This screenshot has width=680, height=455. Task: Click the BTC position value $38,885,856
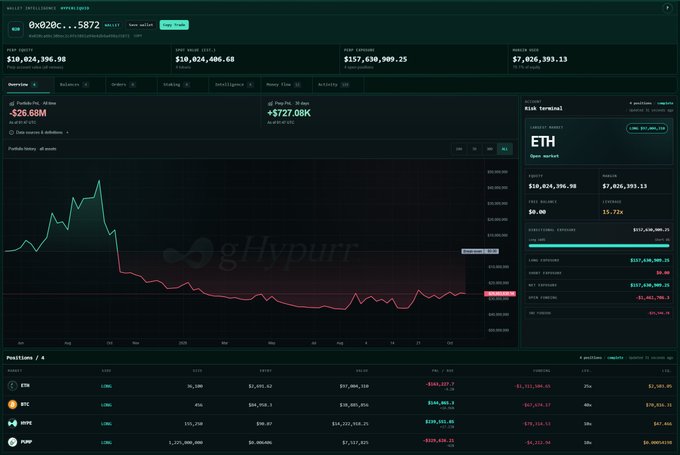354,405
